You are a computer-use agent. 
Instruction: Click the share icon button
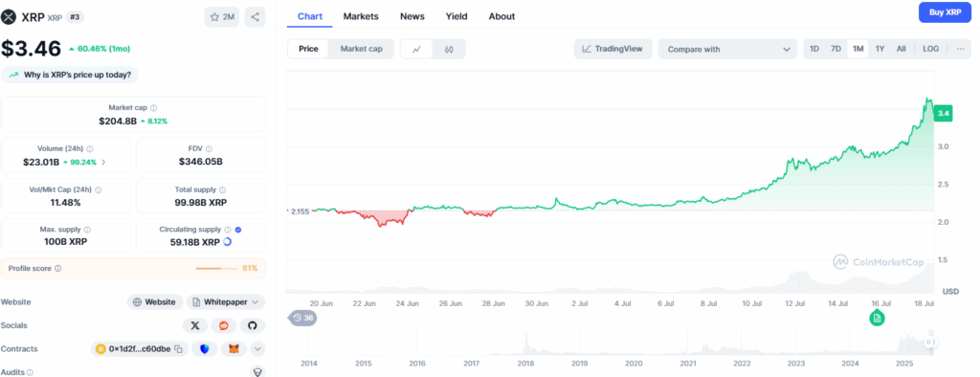[x=255, y=17]
